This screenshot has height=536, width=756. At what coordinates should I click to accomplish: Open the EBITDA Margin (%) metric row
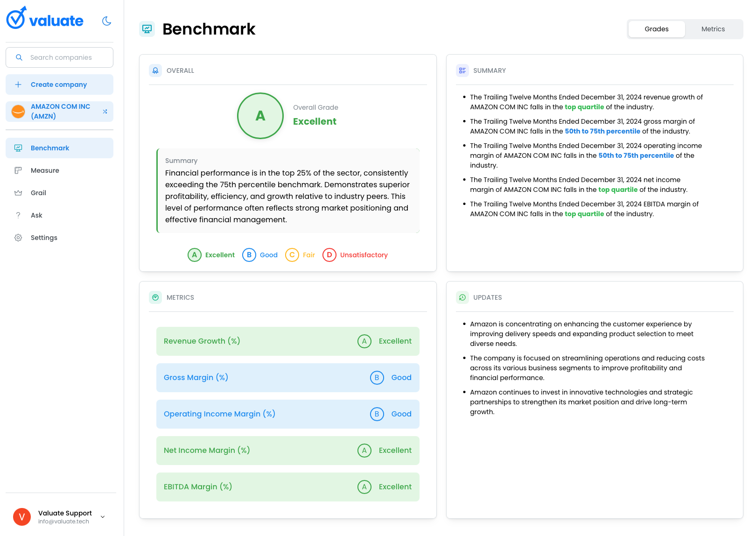[288, 487]
